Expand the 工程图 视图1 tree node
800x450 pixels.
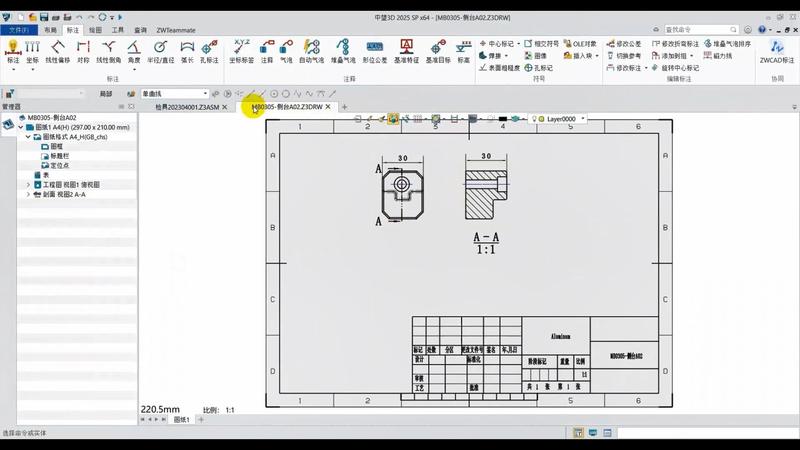click(x=28, y=185)
